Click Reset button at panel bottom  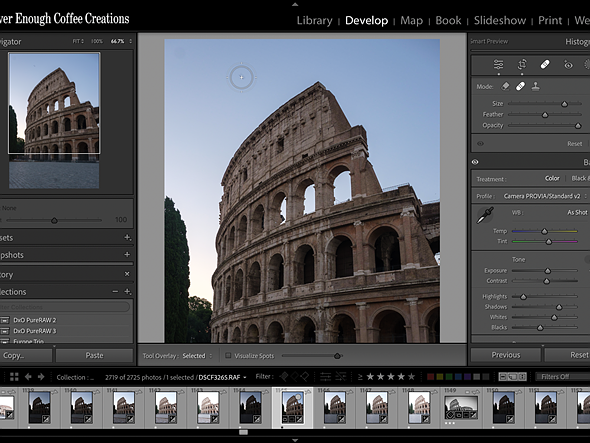(x=567, y=355)
